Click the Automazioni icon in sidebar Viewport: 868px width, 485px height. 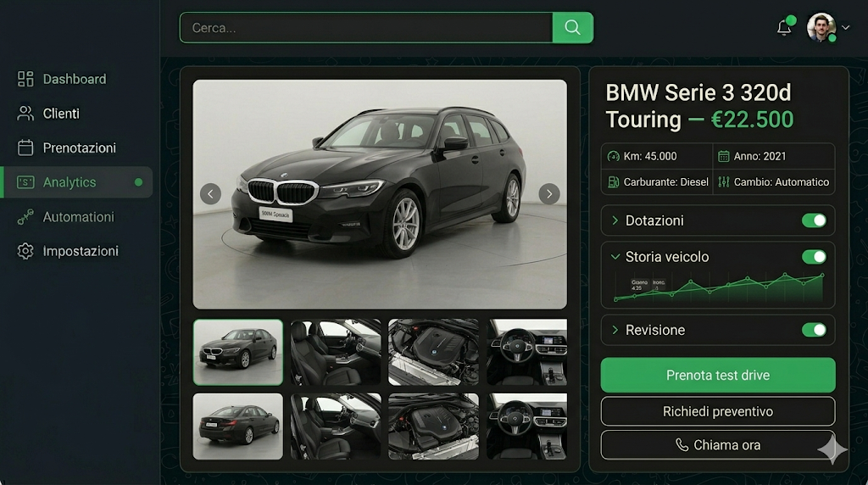point(25,217)
